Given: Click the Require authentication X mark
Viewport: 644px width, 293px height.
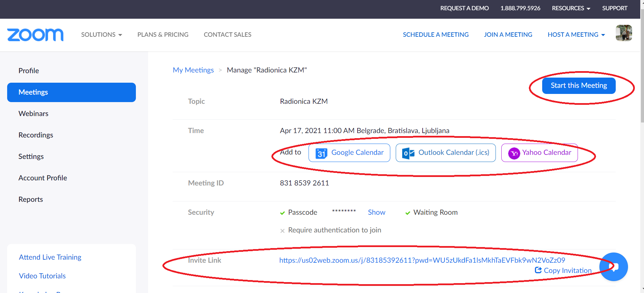Looking at the screenshot, I should pos(282,231).
